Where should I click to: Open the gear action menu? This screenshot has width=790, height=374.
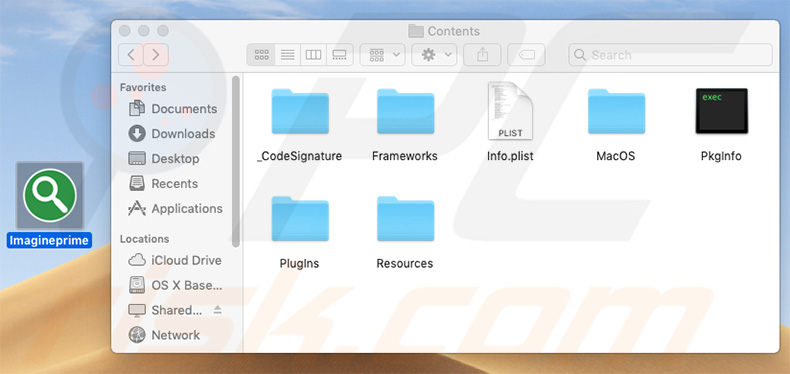point(434,55)
